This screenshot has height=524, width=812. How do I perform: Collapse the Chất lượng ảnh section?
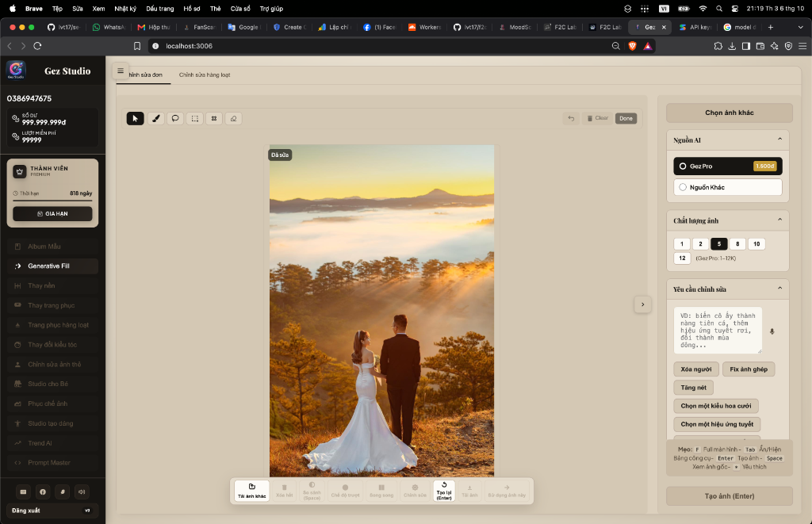780,220
